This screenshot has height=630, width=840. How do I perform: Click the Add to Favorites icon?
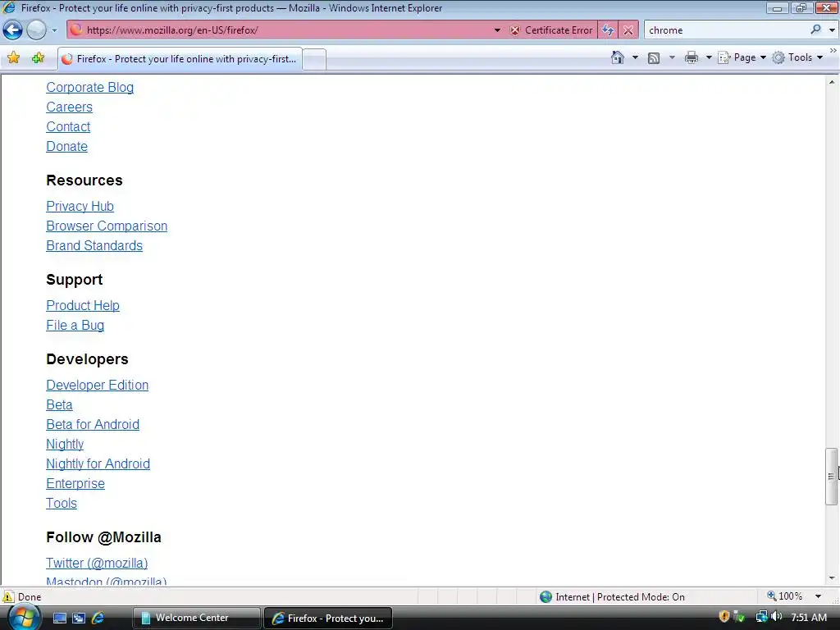point(38,58)
